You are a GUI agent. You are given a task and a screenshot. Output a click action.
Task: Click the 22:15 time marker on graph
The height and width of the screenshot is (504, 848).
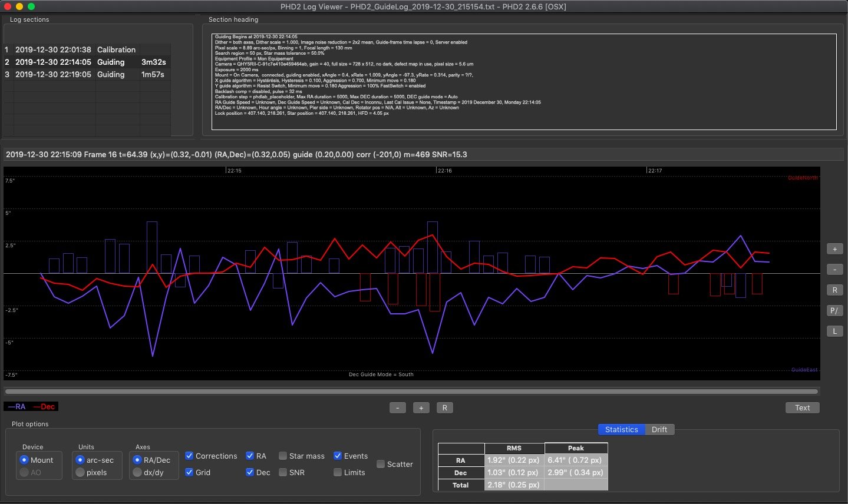(235, 171)
